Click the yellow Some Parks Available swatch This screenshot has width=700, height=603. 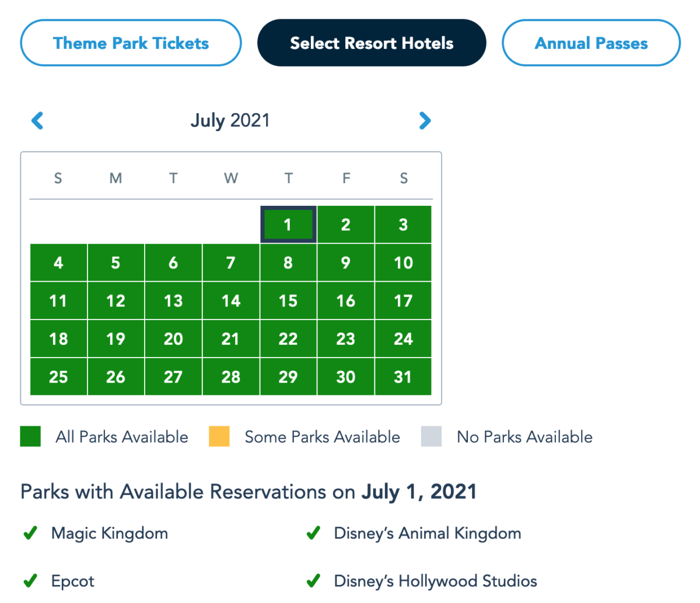coord(219,436)
